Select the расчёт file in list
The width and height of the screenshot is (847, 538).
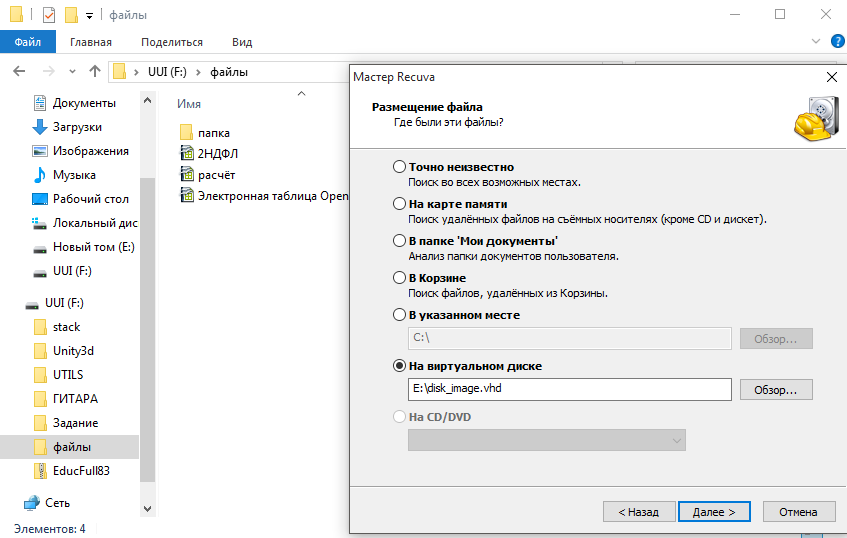click(217, 174)
